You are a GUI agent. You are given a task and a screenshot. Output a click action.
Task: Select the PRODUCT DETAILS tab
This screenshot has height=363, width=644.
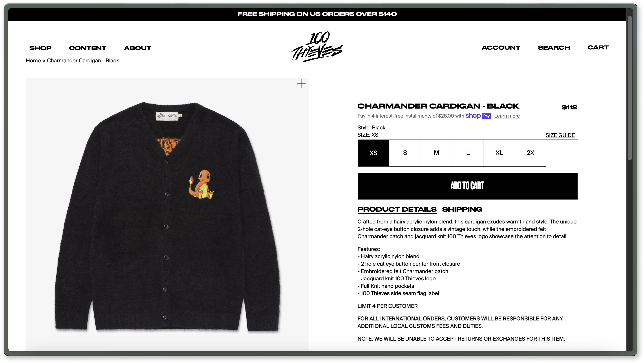pyautogui.click(x=397, y=209)
